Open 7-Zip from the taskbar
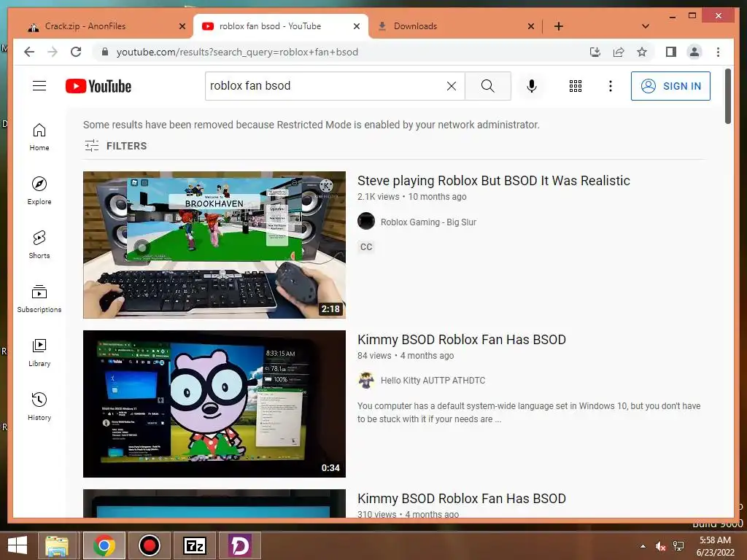This screenshot has height=560, width=747. (x=194, y=545)
